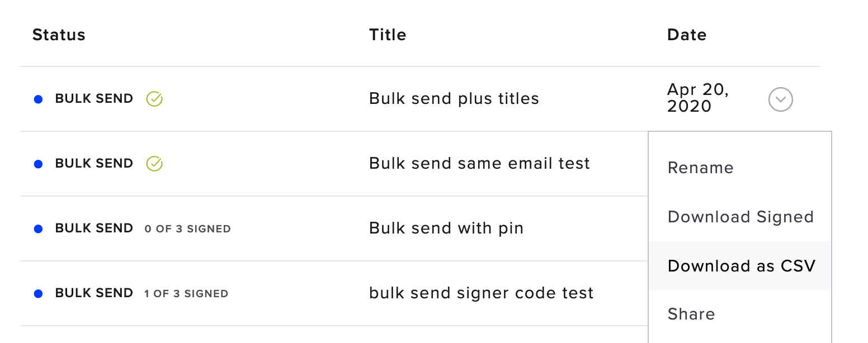Select Download as CSV option
The width and height of the screenshot is (868, 343).
pos(740,266)
